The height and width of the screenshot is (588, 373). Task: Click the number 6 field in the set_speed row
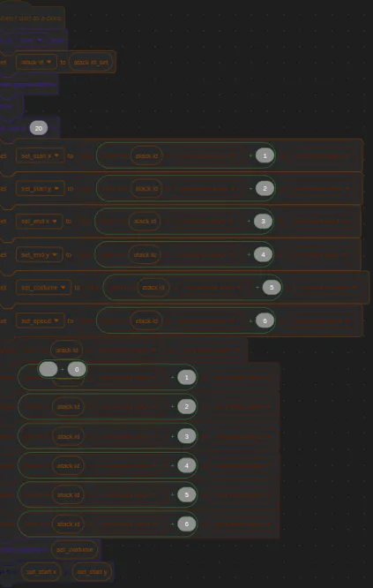coord(265,321)
